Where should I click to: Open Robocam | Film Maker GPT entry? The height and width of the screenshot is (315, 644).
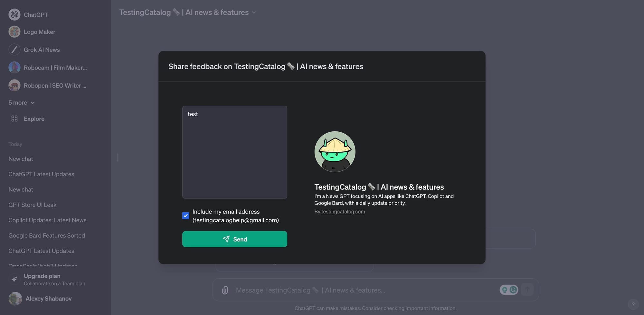pos(55,68)
